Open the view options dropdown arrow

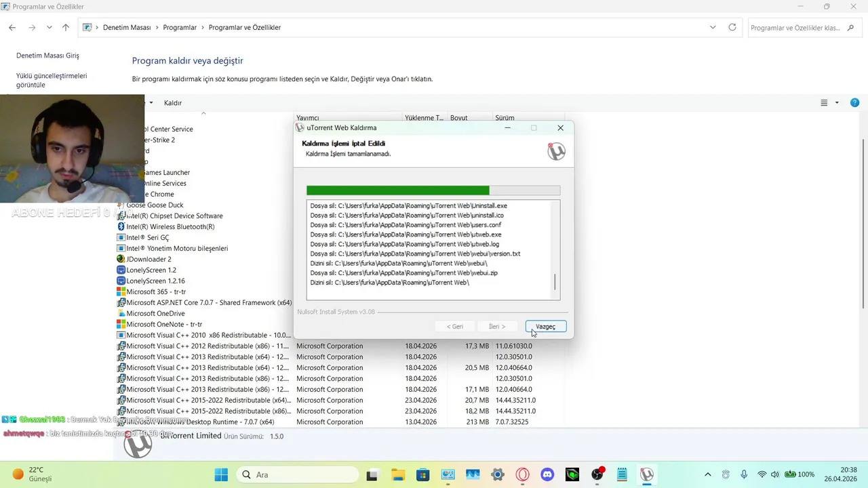[837, 103]
